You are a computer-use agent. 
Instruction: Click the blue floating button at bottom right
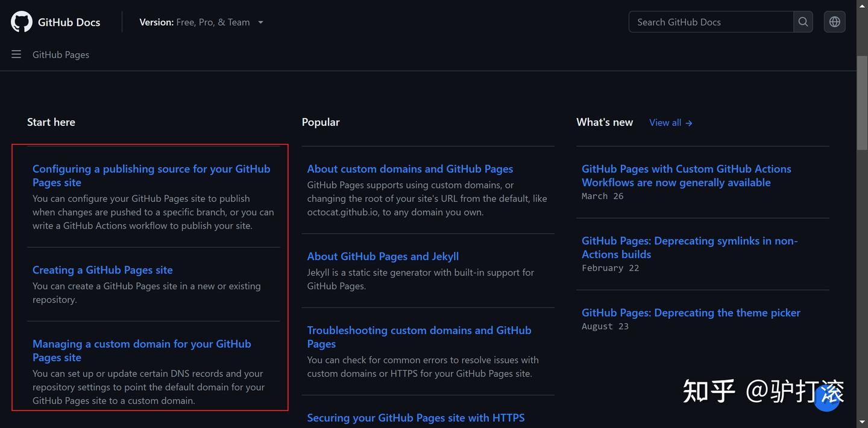[826, 399]
